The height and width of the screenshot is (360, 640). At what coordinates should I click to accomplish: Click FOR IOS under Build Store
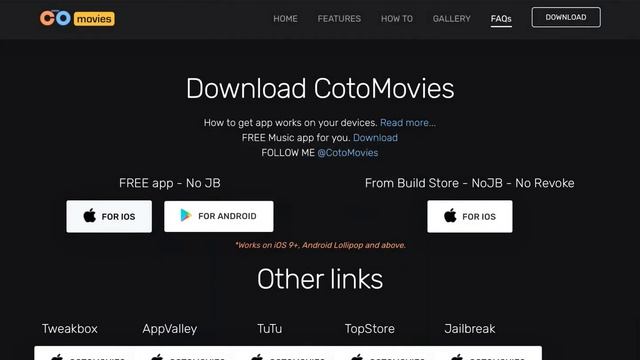pos(470,216)
